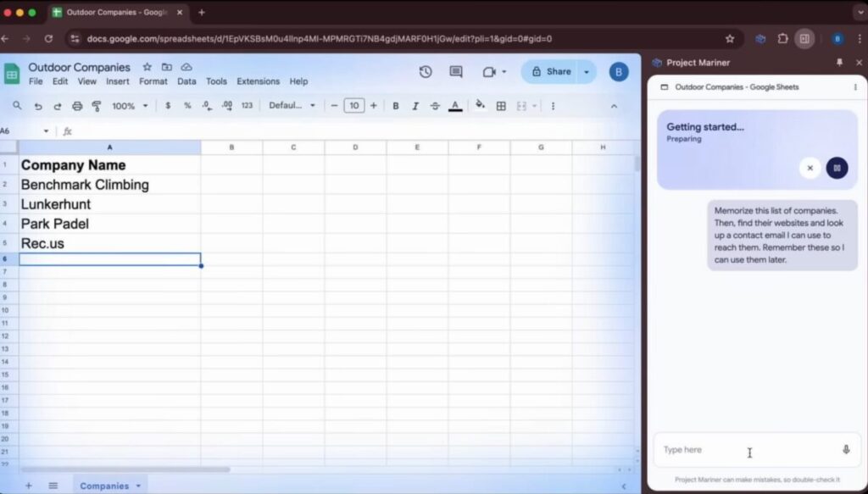Open the Companies tab dropdown arrow

[x=138, y=486]
